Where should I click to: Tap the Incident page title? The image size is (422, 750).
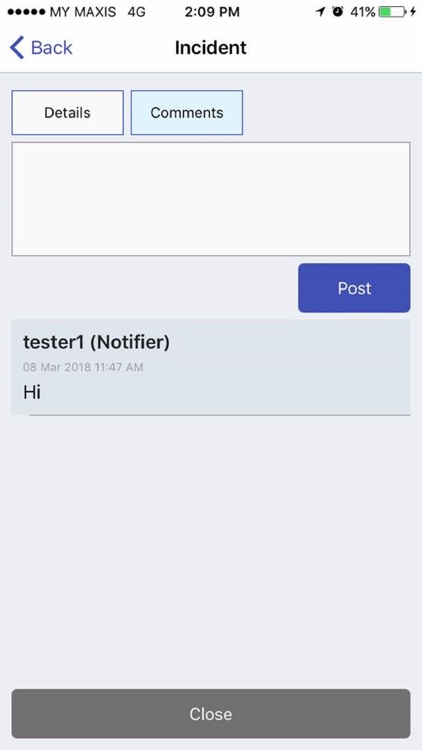pos(211,48)
